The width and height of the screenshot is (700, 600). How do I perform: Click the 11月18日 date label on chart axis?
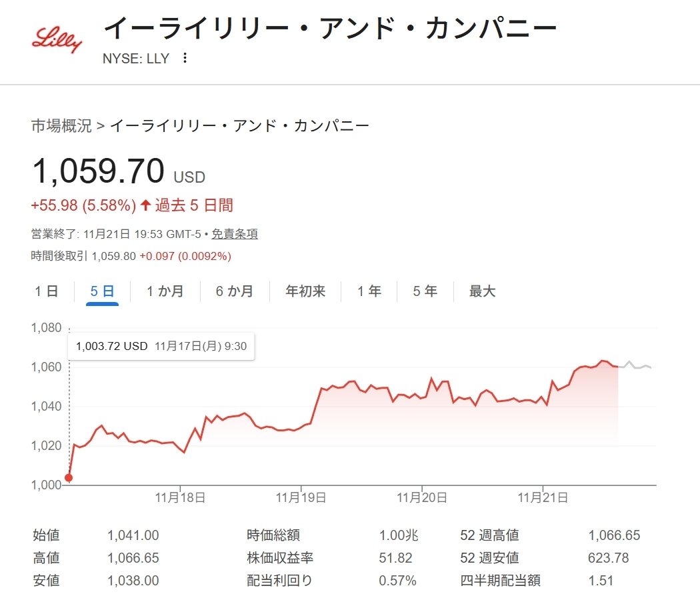pyautogui.click(x=180, y=497)
